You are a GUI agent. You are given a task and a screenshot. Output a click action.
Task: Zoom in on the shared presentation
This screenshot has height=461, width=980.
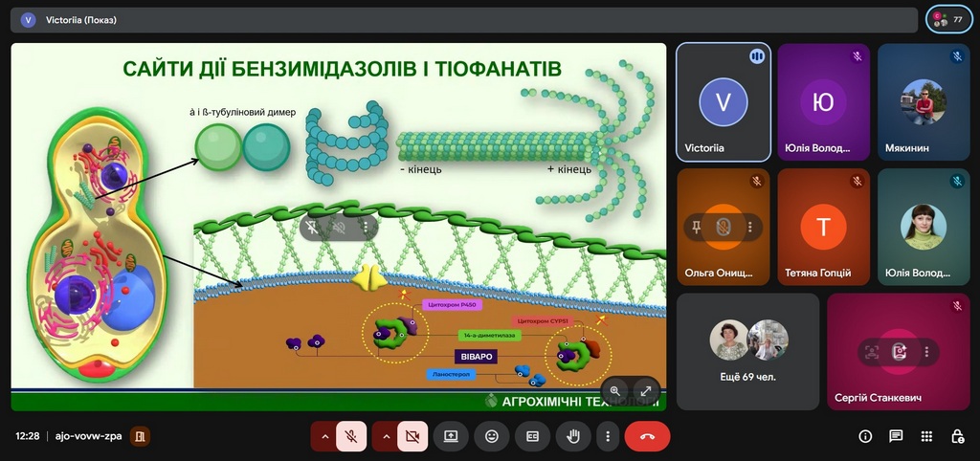[615, 390]
